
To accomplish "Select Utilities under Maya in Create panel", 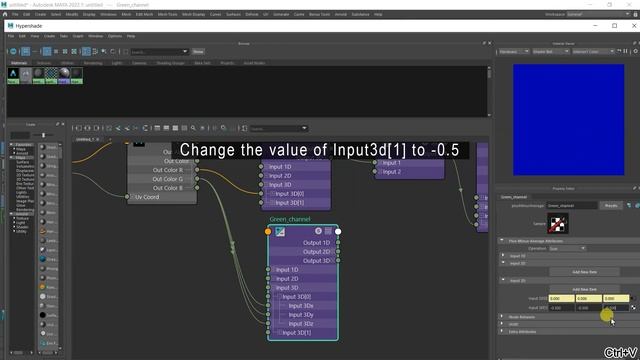I will (22, 197).
